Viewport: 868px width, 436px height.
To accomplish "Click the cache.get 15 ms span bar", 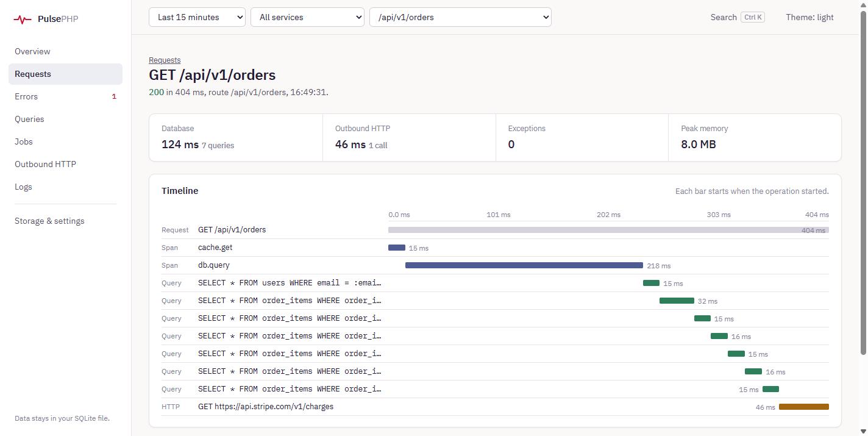I will pyautogui.click(x=397, y=248).
